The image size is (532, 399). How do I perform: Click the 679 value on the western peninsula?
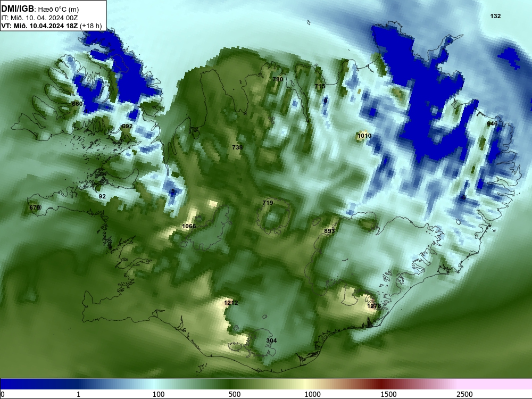pos(35,207)
